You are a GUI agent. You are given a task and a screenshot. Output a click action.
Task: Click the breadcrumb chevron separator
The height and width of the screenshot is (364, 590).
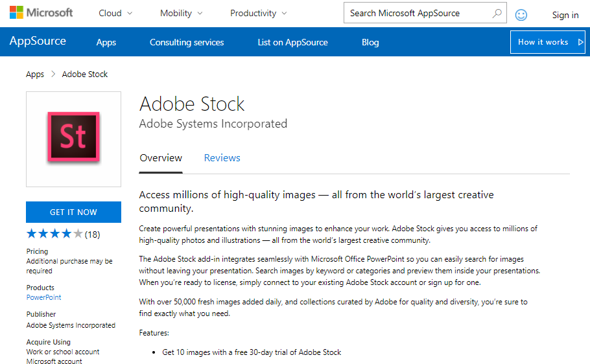pos(53,74)
